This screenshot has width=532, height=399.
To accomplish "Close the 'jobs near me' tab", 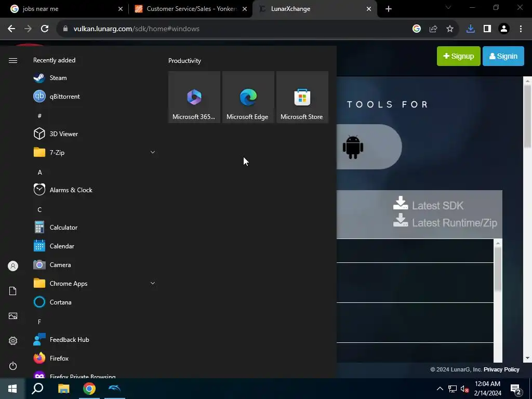I will tap(121, 9).
